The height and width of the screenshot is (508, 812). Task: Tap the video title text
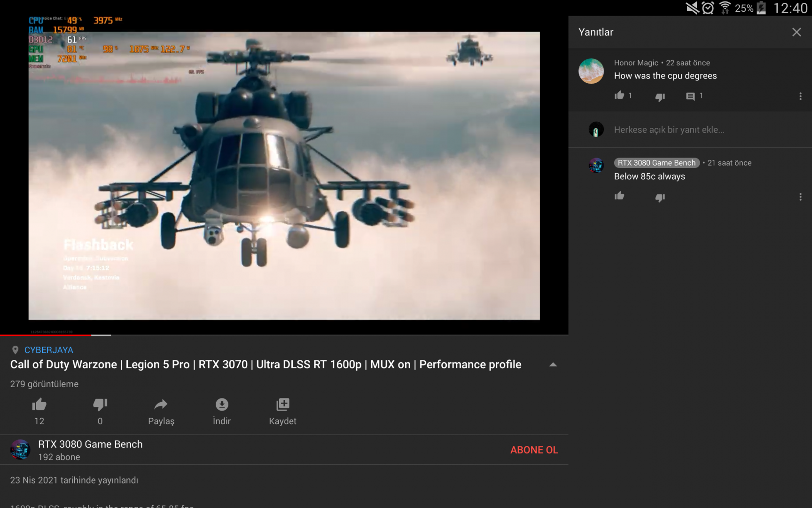266,365
